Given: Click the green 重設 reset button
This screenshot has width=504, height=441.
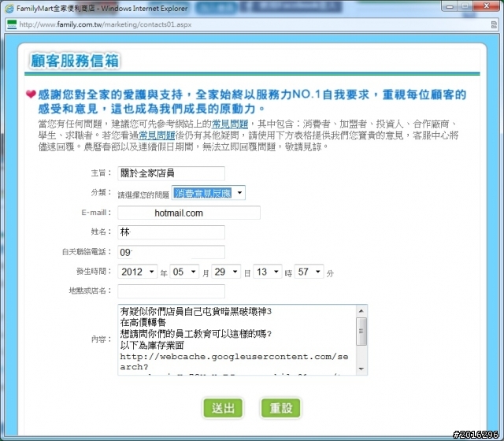Looking at the screenshot, I should pyautogui.click(x=280, y=408).
